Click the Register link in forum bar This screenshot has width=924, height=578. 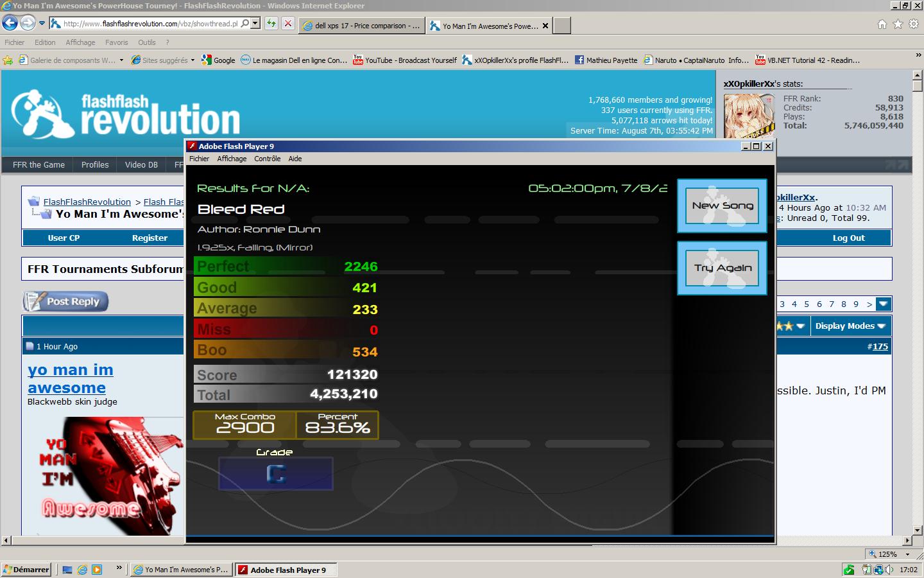(150, 238)
